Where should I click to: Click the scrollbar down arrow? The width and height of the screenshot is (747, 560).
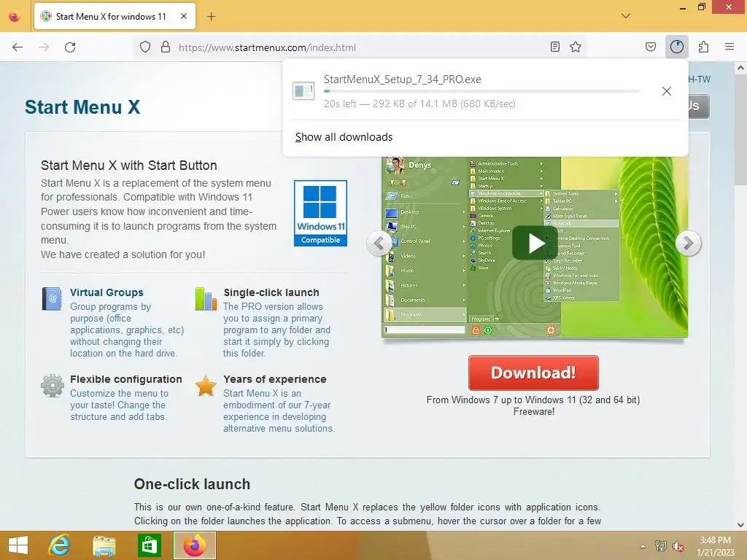pos(740,525)
